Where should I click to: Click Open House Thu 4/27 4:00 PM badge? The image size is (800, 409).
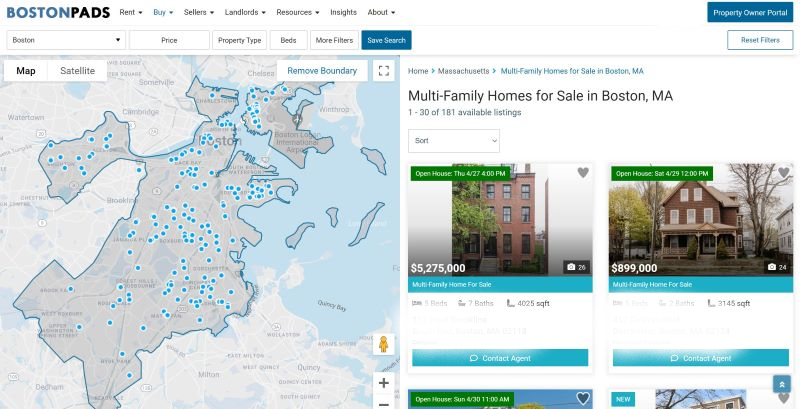pyautogui.click(x=460, y=173)
